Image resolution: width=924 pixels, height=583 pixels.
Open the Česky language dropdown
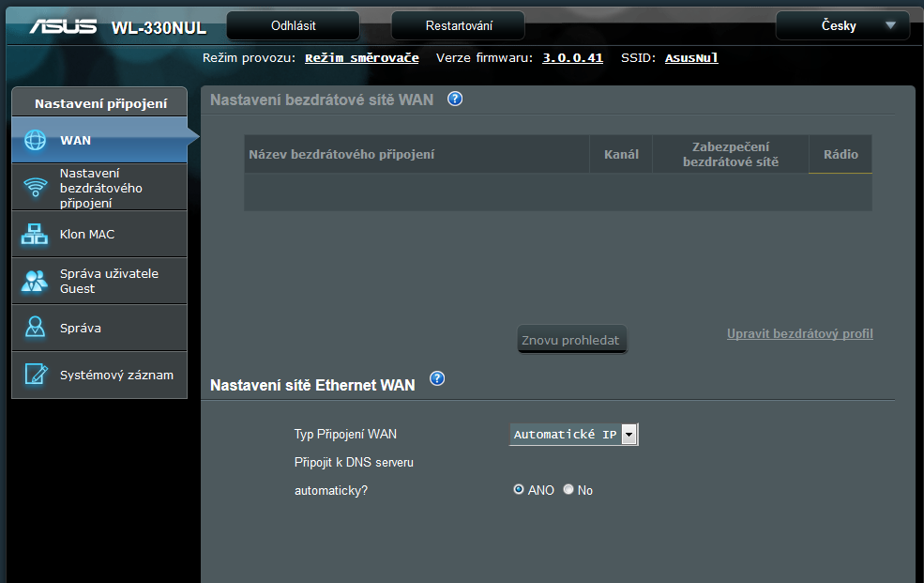841,26
